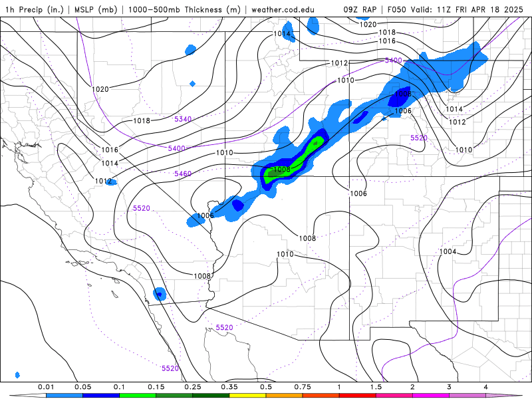Screen dimensions: 532x399
Task: Click the 0.25 legend value
Action: coord(193,387)
